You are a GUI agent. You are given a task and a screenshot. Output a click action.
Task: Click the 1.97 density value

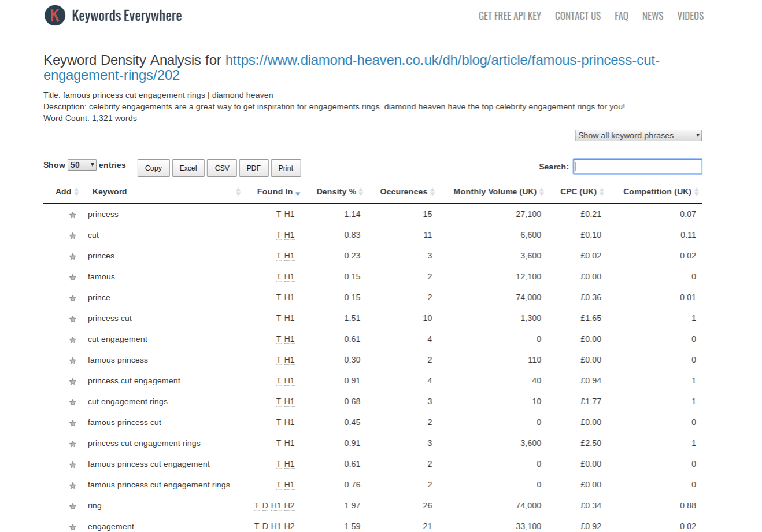coord(352,505)
